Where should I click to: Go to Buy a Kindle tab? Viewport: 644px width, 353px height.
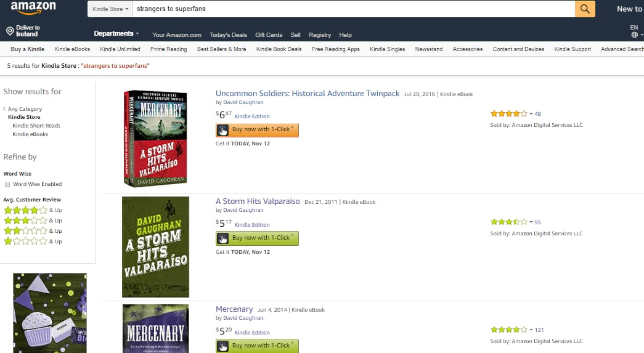point(28,49)
